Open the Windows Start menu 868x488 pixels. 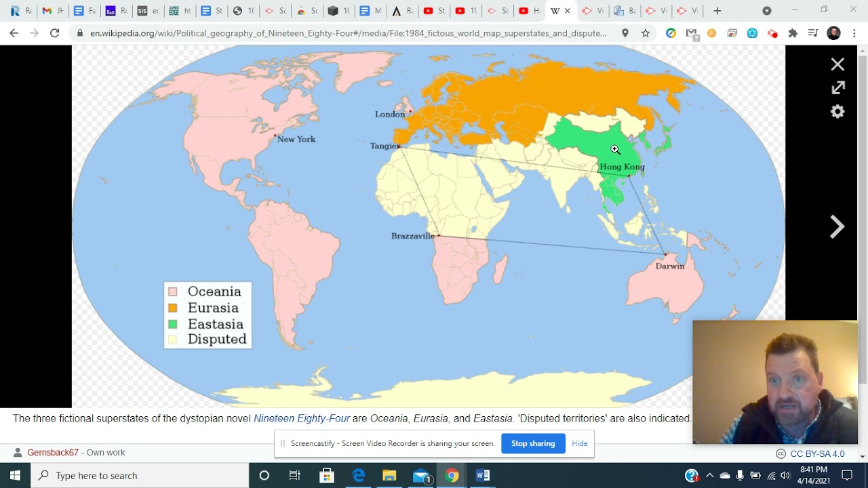click(15, 475)
